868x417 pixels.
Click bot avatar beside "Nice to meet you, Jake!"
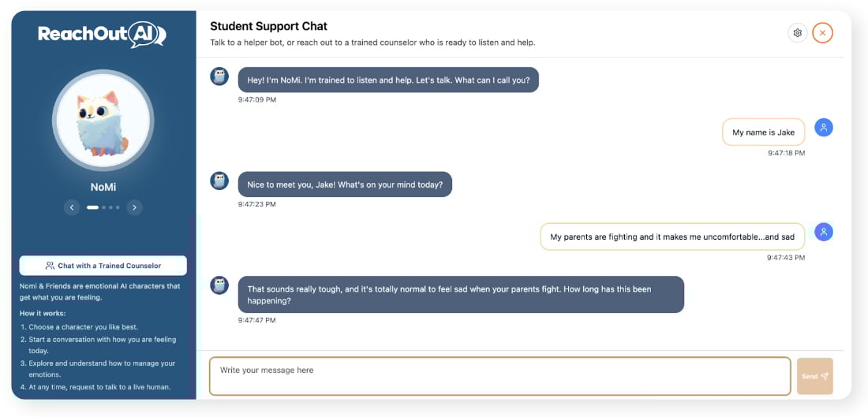click(219, 181)
